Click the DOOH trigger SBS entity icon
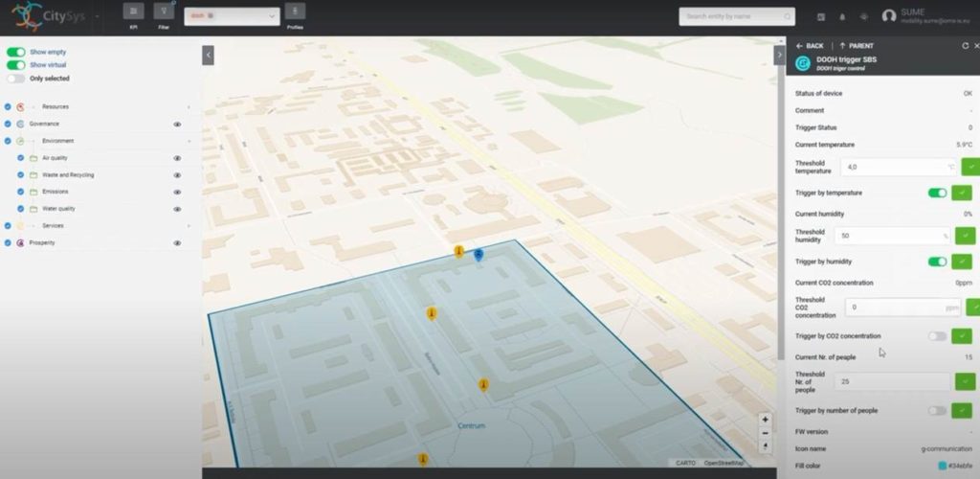The image size is (980, 479). [x=803, y=63]
